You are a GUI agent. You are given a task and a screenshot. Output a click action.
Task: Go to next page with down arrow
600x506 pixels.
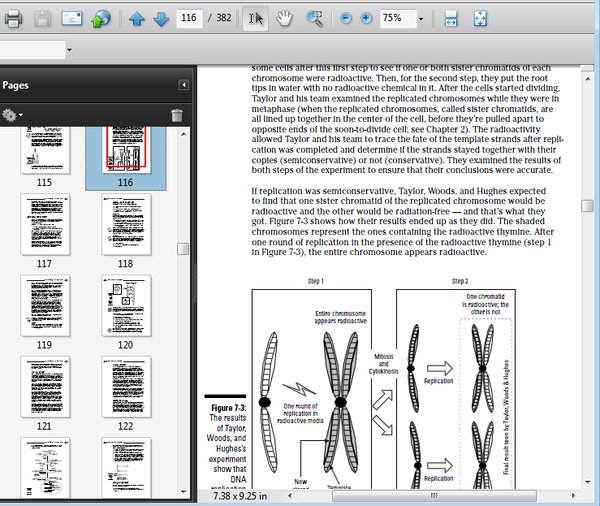tap(160, 19)
